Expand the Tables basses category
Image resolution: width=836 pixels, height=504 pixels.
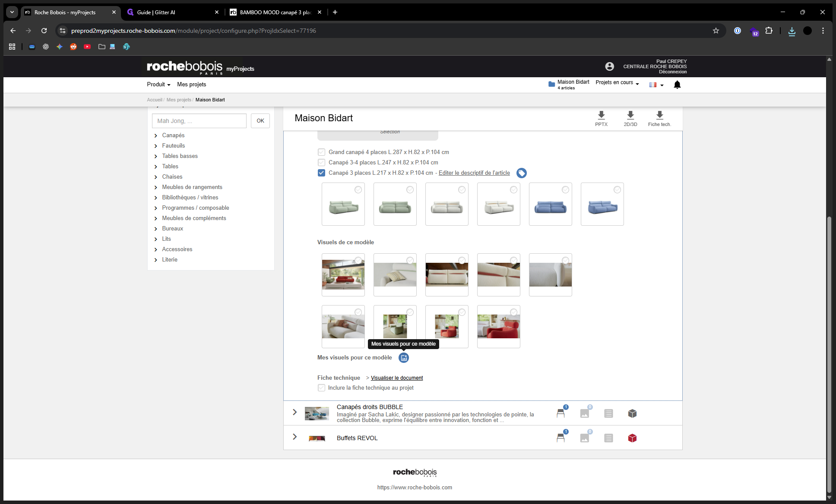[180, 156]
